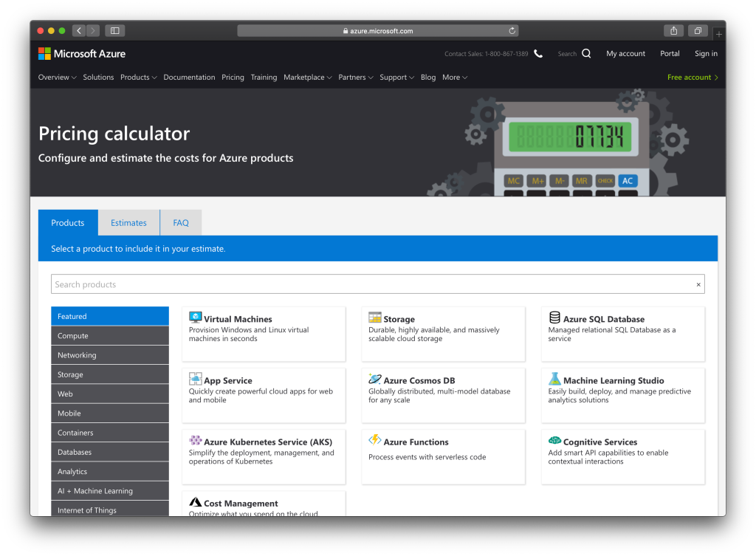Open the Support dropdown menu
This screenshot has width=756, height=556.
coord(396,77)
